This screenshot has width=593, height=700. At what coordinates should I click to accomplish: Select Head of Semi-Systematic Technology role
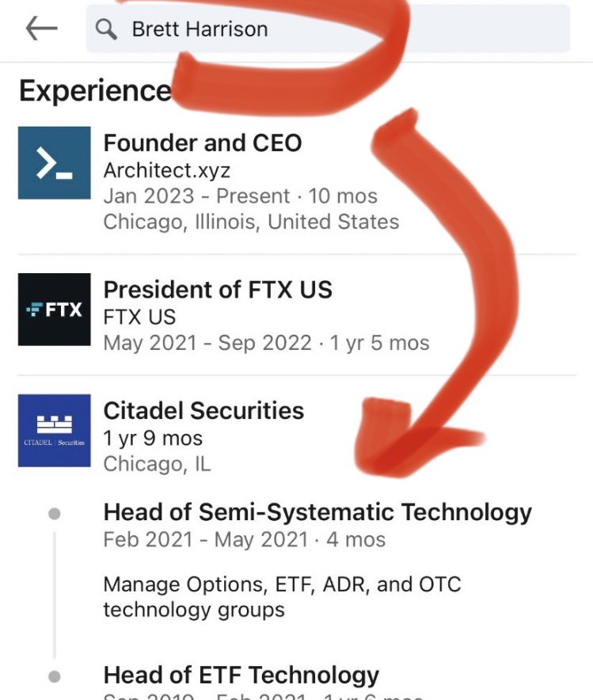317,512
